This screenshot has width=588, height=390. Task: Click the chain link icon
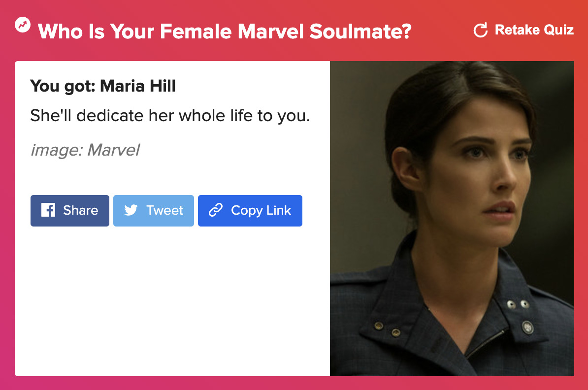pos(216,210)
